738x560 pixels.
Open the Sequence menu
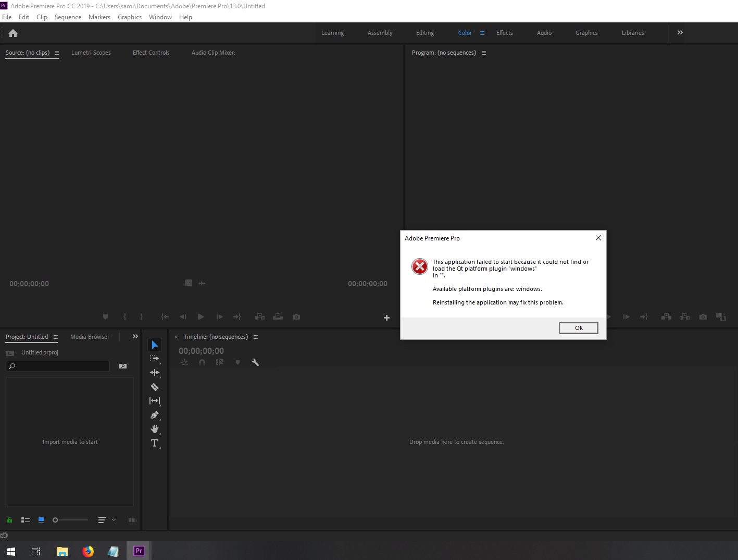tap(68, 17)
